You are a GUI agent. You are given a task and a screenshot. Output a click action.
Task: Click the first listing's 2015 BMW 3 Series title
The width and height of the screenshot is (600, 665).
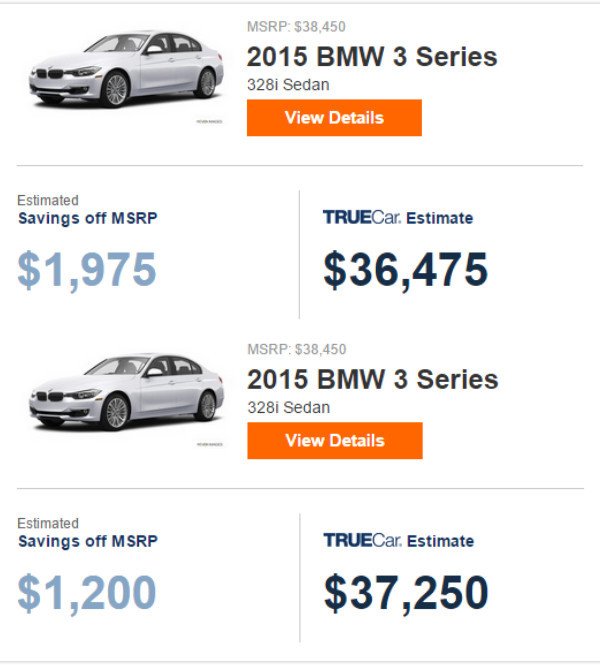click(x=372, y=56)
